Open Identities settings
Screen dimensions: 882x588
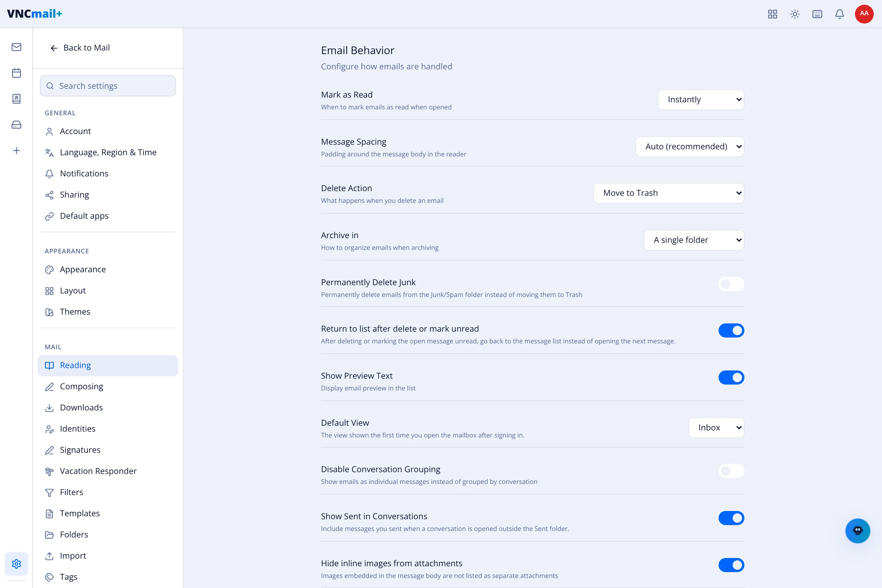pyautogui.click(x=108, y=429)
